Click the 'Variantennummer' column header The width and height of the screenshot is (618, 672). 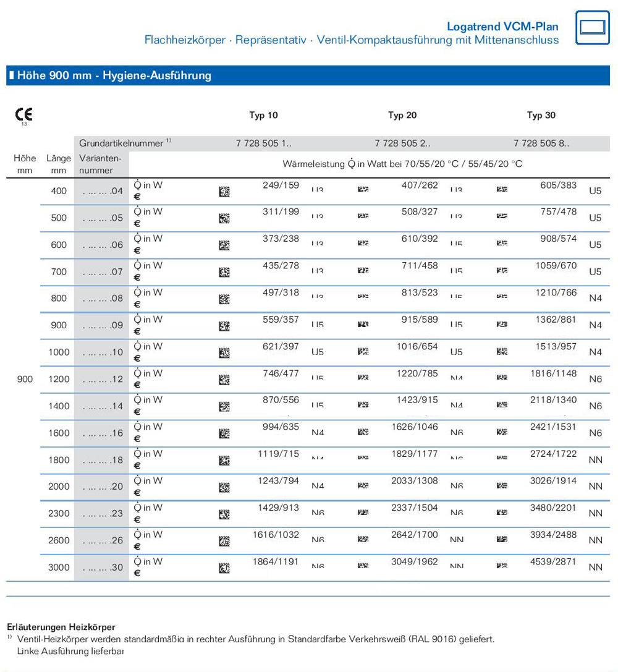100,164
